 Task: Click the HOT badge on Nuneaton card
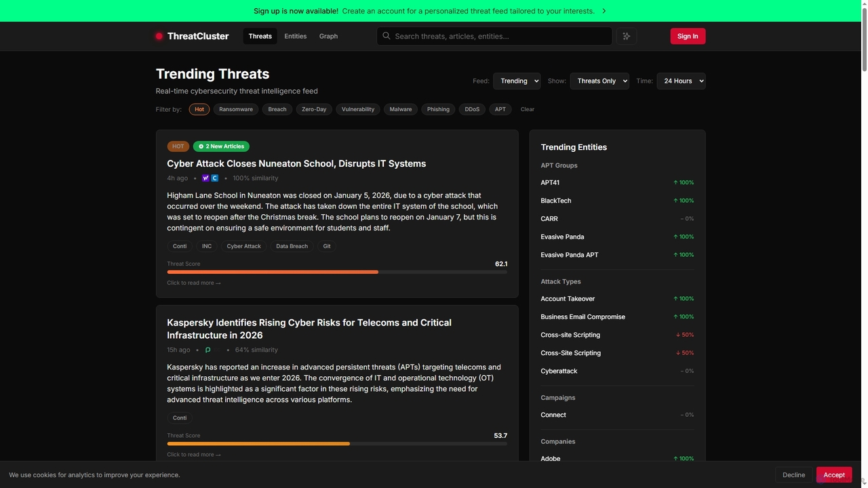pyautogui.click(x=178, y=146)
